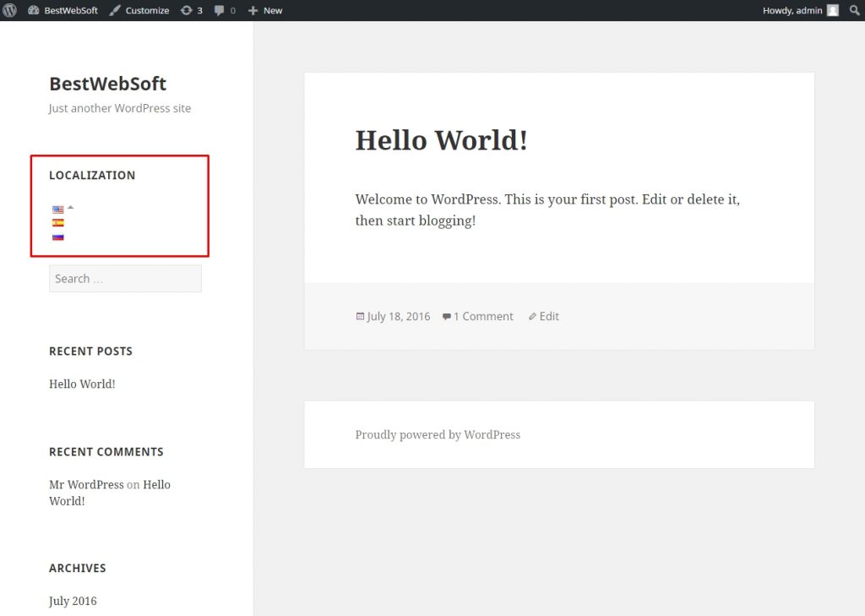This screenshot has height=616, width=865.
Task: Open Mr WordPress comment link
Action: click(86, 484)
